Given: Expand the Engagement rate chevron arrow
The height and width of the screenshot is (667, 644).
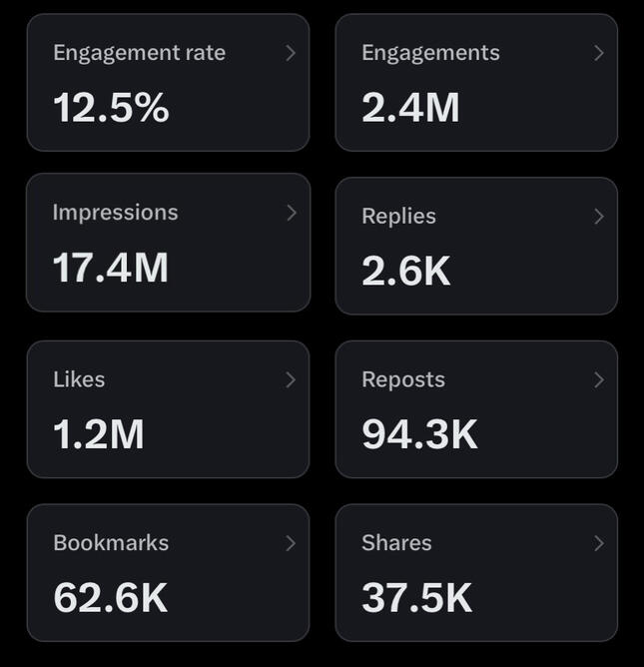Looking at the screenshot, I should [291, 53].
